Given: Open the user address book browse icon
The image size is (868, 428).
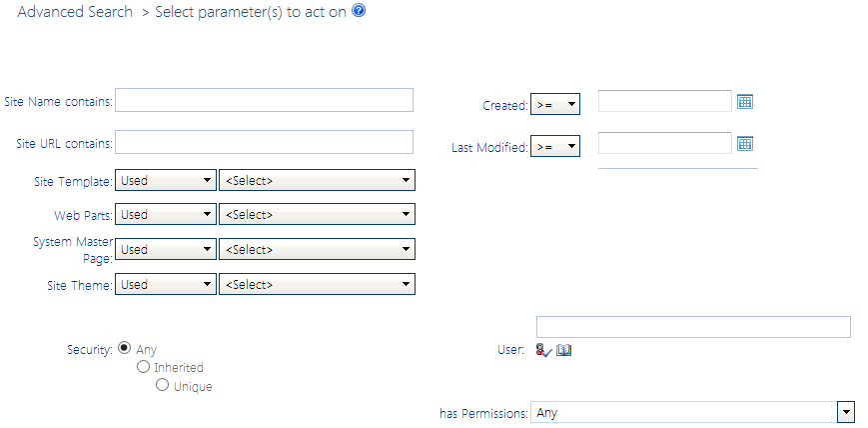Looking at the screenshot, I should (x=564, y=350).
